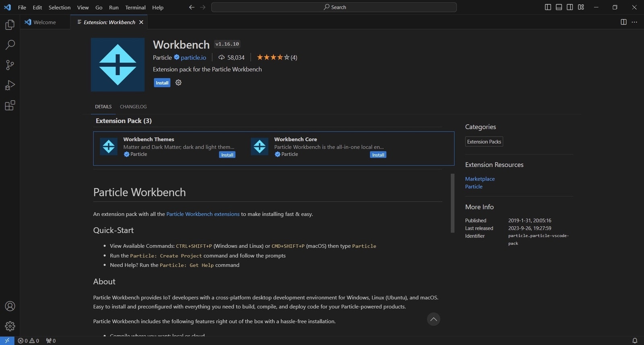The height and width of the screenshot is (345, 644).
Task: Install the Workbench extension pack
Action: point(162,83)
